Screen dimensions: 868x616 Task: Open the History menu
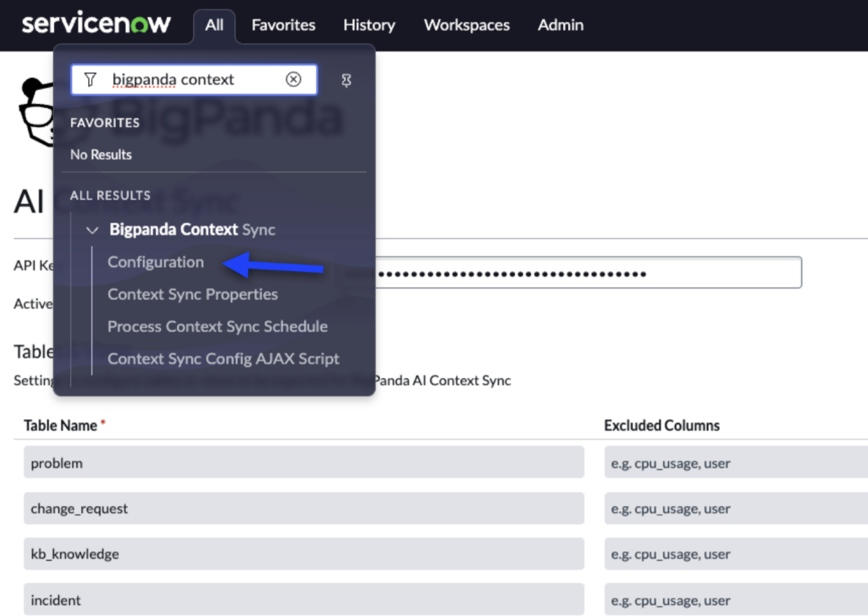[x=369, y=25]
